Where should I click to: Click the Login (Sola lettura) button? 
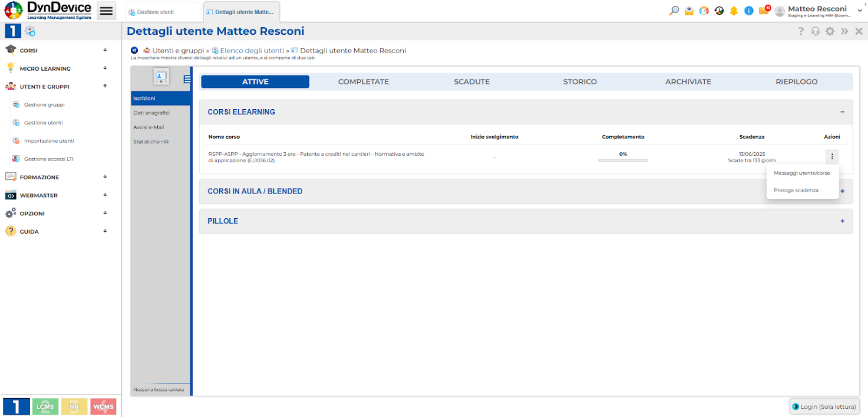824,406
